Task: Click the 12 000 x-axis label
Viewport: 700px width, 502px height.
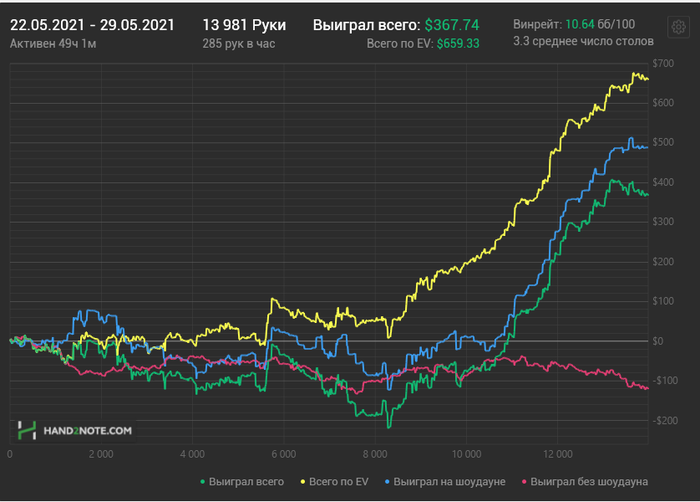Action: click(x=558, y=454)
